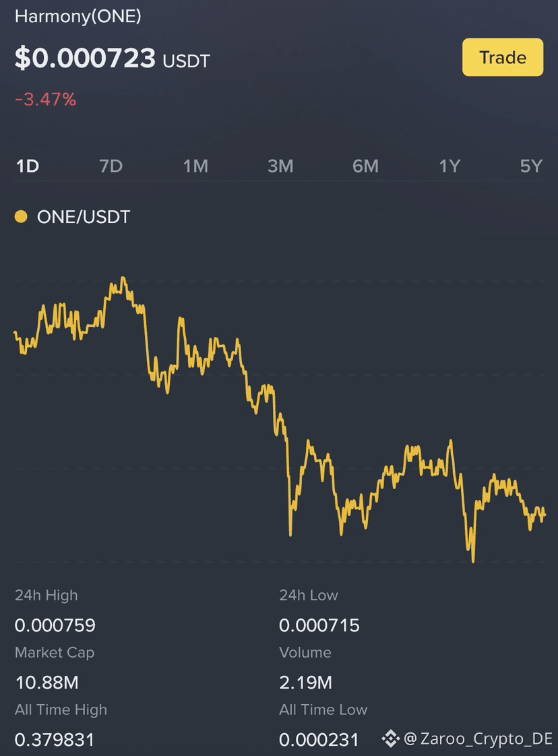The width and height of the screenshot is (558, 756).
Task: Click the 24h High value 0.000759
Action: 55,625
